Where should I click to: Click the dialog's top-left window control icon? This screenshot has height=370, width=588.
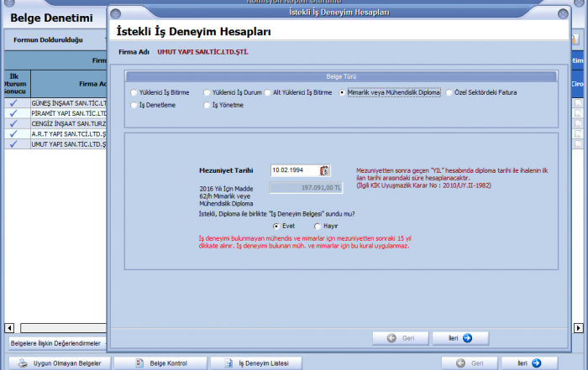click(115, 14)
